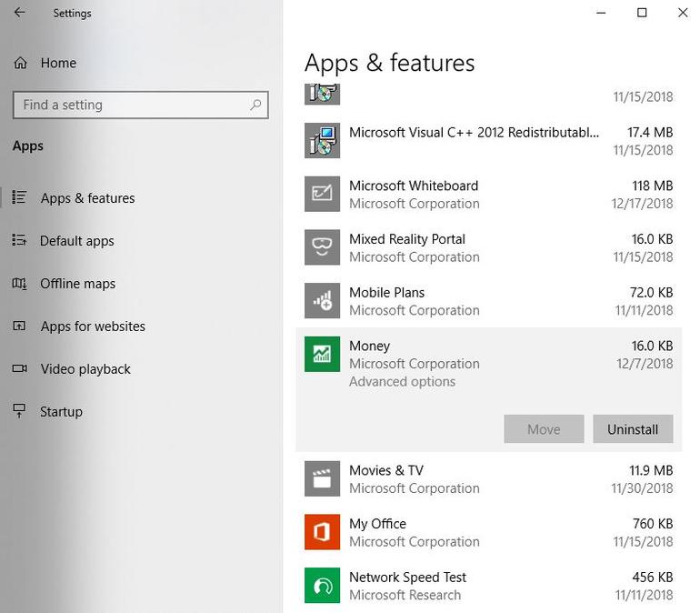
Task: Minimize the Settings window
Action: (x=601, y=13)
